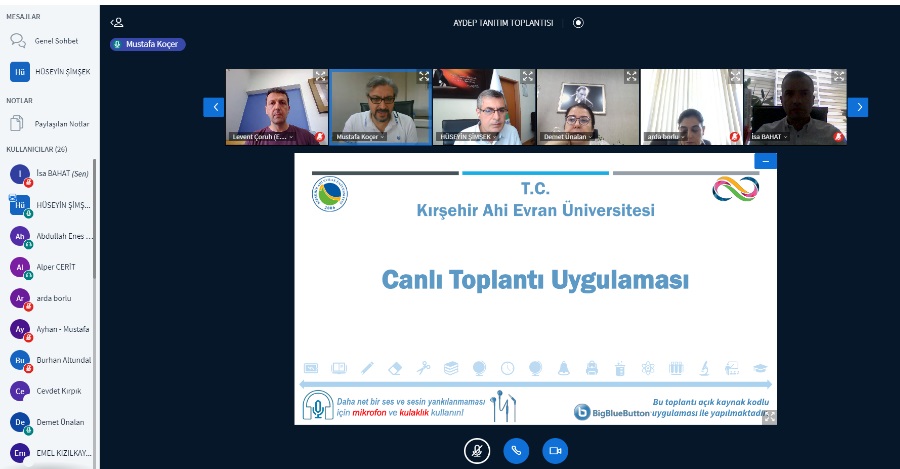Click the Canlı Toplantı Uygulaması slide
The height and width of the screenshot is (469, 900).
click(536, 289)
